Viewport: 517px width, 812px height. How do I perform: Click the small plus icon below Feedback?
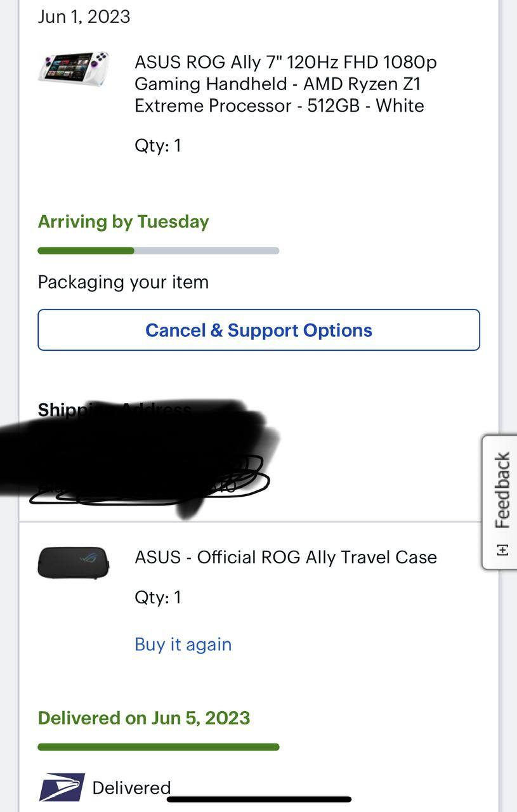pyautogui.click(x=502, y=550)
